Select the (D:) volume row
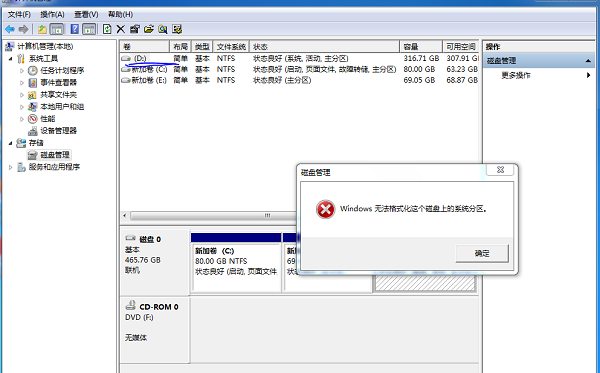Viewport: 600px width, 373px height. pos(299,59)
